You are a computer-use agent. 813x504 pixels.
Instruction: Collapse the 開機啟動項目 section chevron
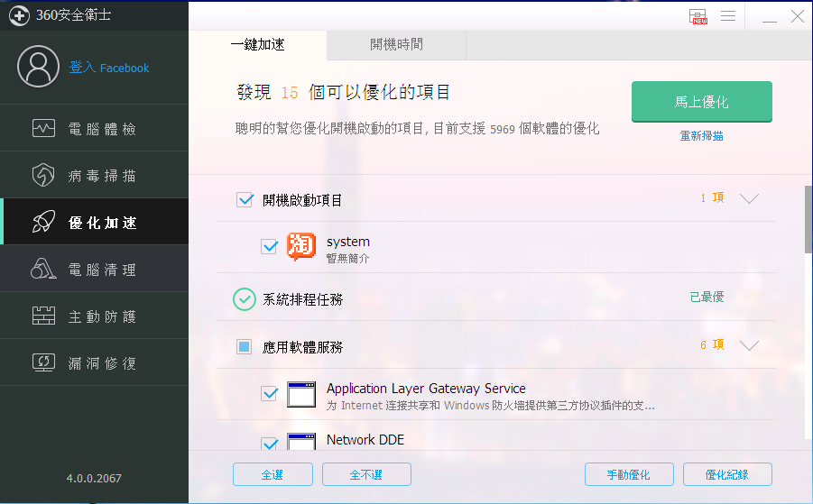click(x=749, y=198)
